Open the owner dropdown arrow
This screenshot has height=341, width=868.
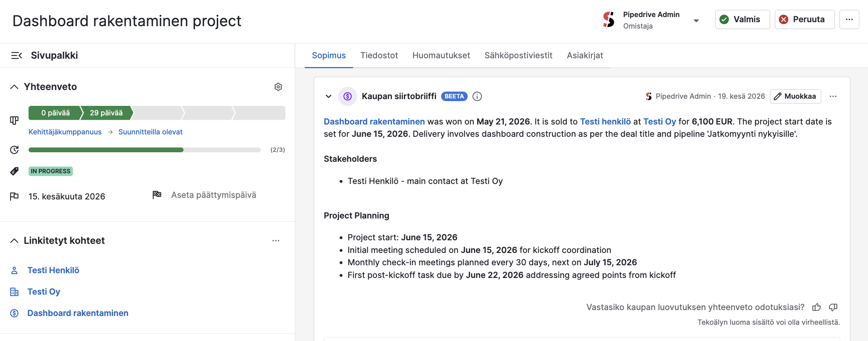[696, 21]
